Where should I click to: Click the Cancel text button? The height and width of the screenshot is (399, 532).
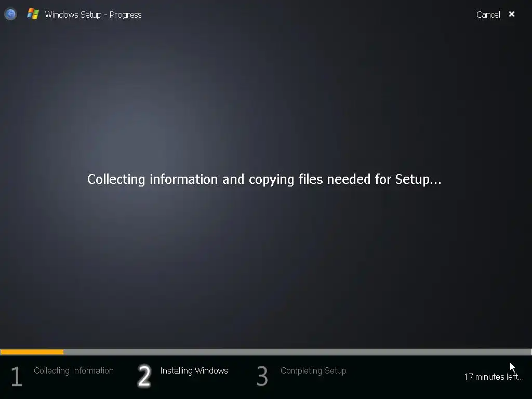[488, 15]
